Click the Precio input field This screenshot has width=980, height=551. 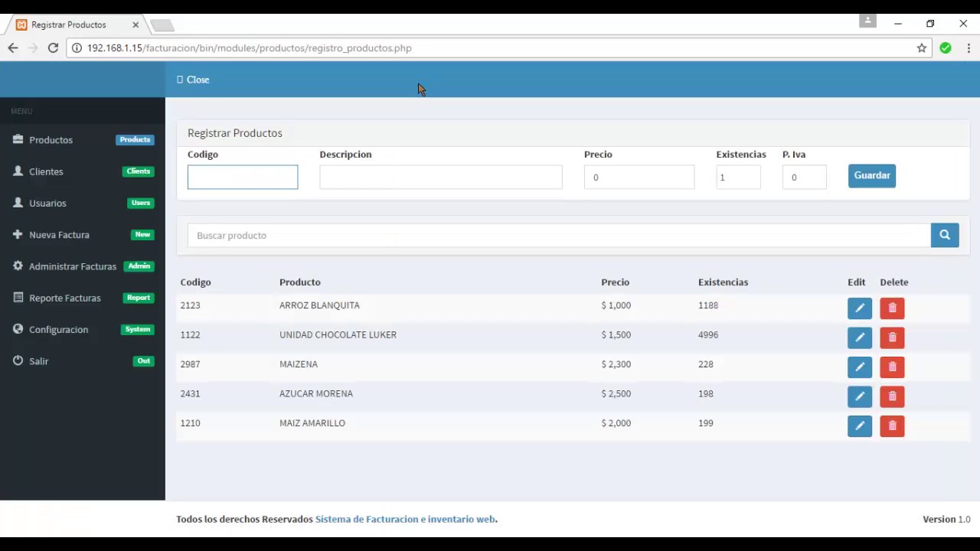point(639,177)
